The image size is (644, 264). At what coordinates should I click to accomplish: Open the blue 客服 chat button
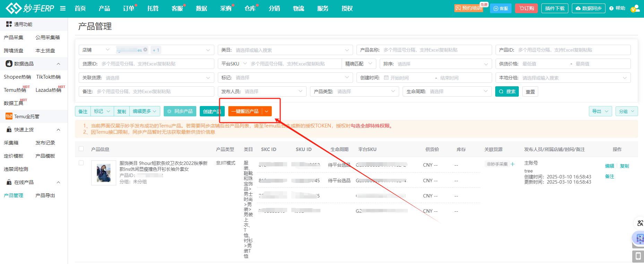pos(501,8)
